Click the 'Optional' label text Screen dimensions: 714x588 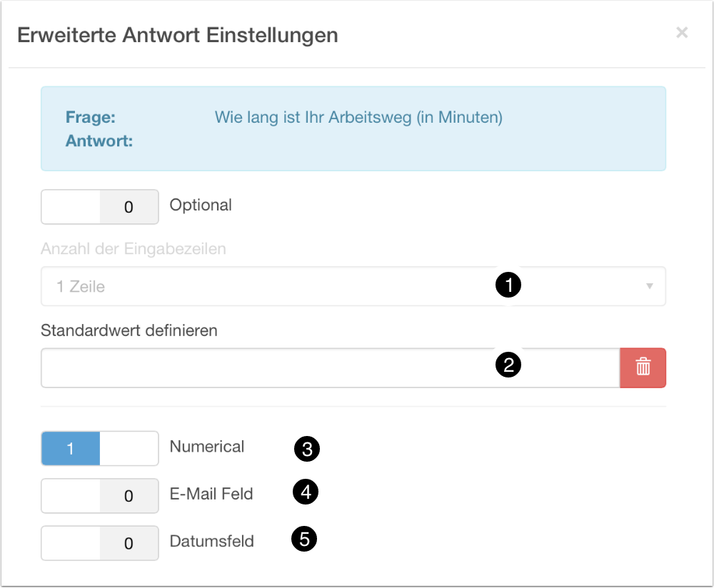click(201, 205)
